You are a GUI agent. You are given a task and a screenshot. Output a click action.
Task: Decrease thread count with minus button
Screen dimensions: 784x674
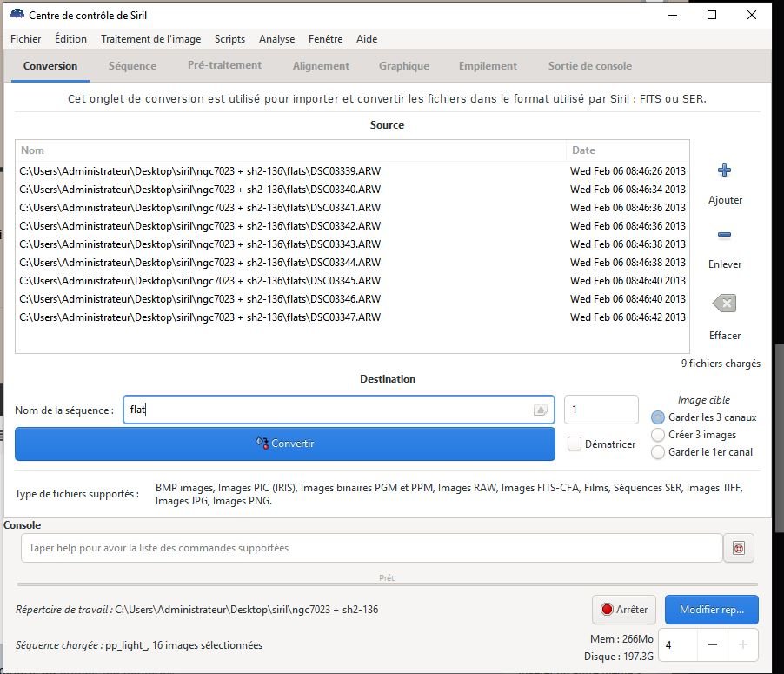click(x=713, y=645)
